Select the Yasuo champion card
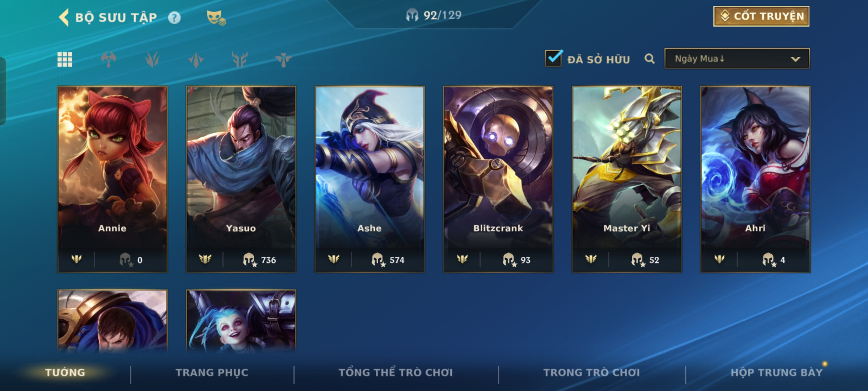The width and height of the screenshot is (868, 391). click(241, 179)
